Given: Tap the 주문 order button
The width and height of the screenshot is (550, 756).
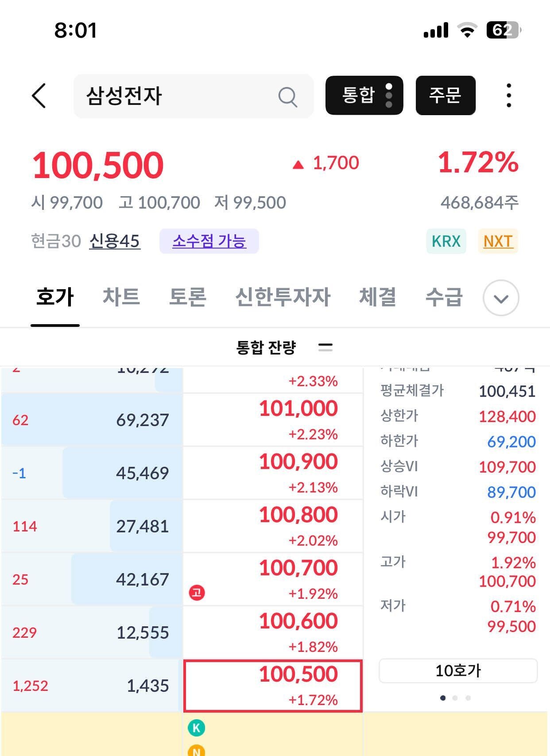Looking at the screenshot, I should coord(445,96).
